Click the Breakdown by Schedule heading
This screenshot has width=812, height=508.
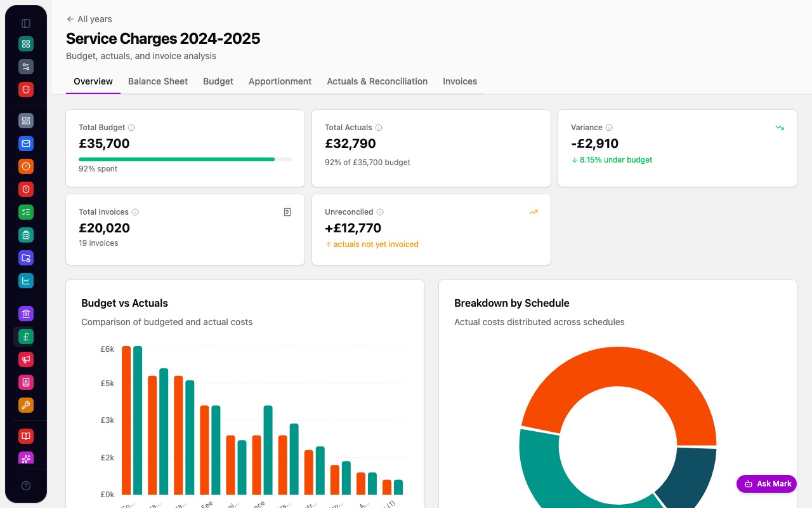click(x=512, y=303)
